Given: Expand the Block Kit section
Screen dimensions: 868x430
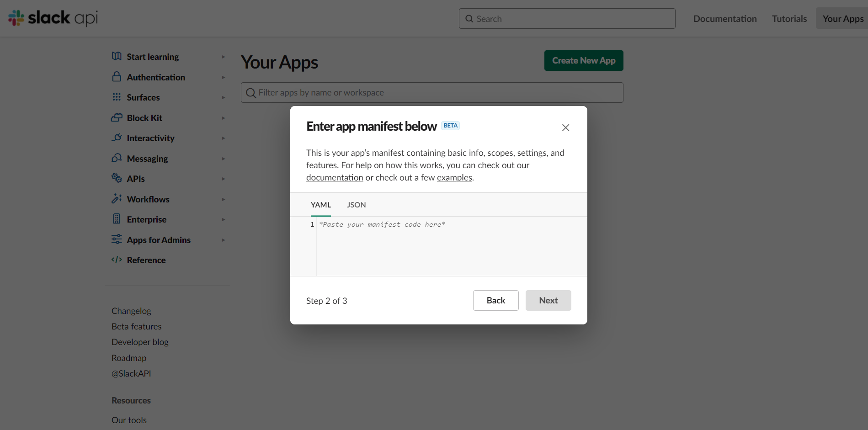Looking at the screenshot, I should tap(224, 118).
